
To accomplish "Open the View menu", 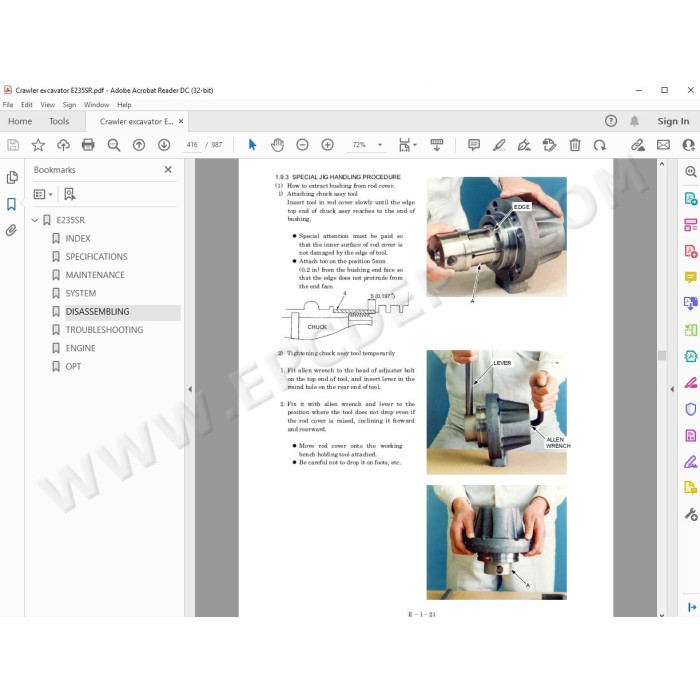I will click(x=47, y=105).
